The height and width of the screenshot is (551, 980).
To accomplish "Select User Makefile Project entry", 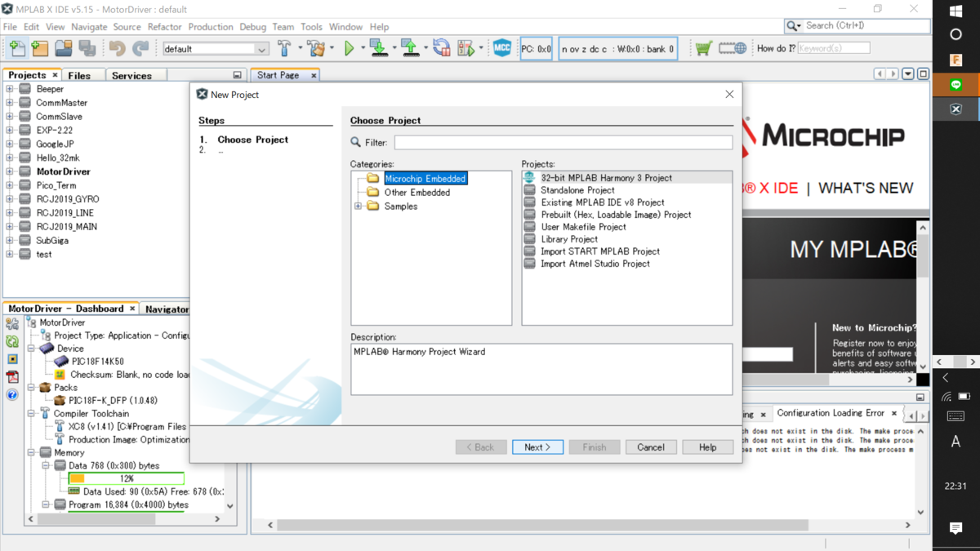I will [583, 227].
